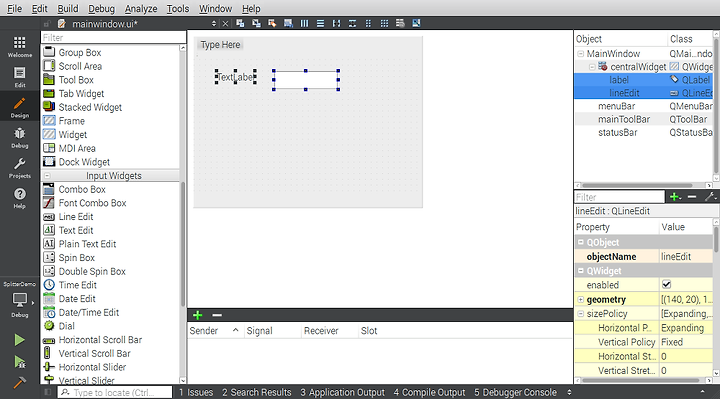Select Edit Signals/Slots mode in toolbar
The image size is (720, 399).
point(256,23)
